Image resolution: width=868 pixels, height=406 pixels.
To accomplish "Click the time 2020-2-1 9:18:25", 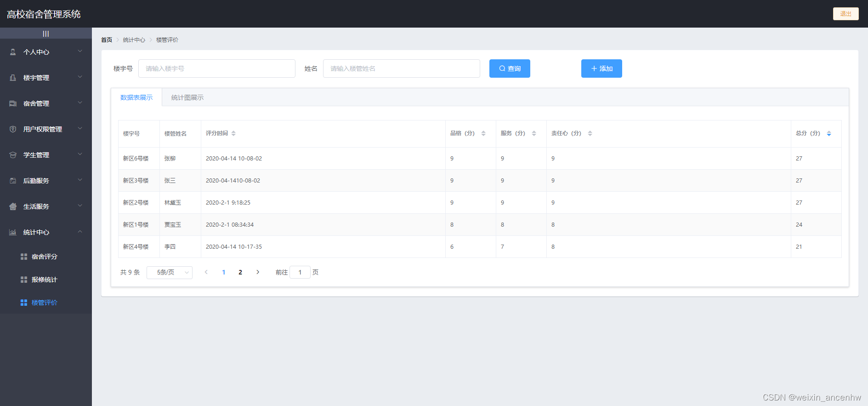I will 228,203.
